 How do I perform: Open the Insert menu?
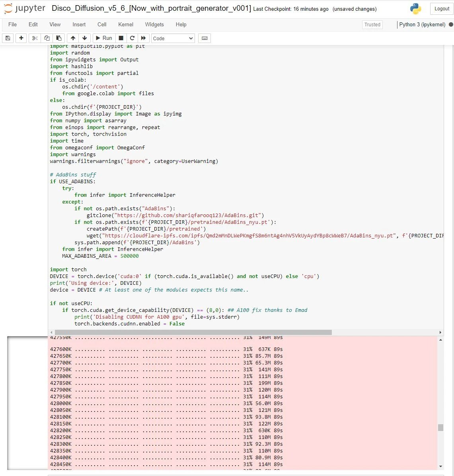(79, 25)
